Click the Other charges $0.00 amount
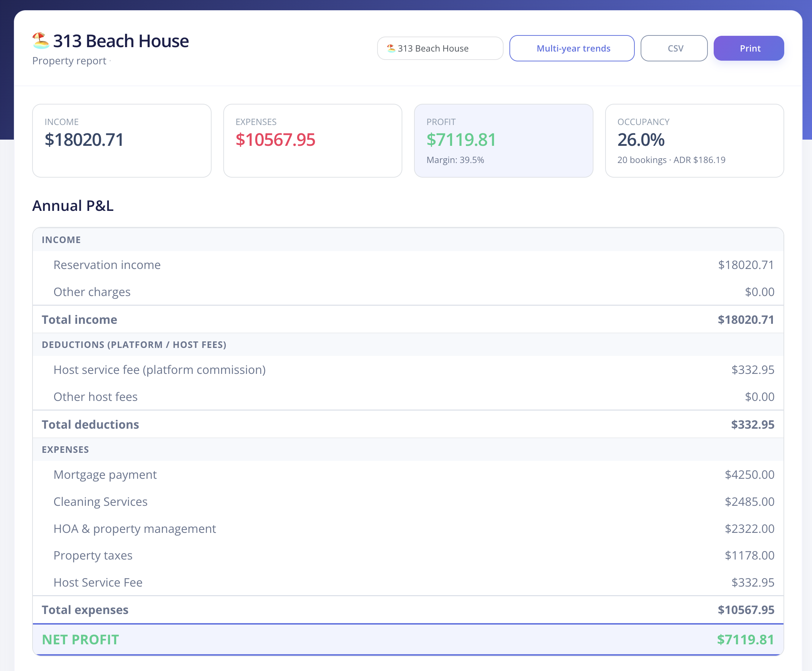Image resolution: width=812 pixels, height=671 pixels. pos(759,292)
